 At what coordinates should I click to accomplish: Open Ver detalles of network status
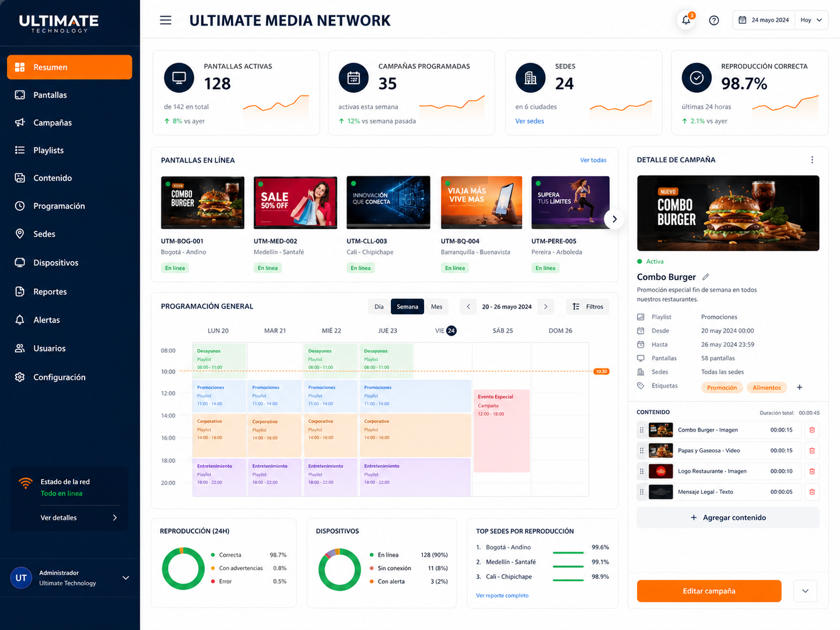[78, 518]
